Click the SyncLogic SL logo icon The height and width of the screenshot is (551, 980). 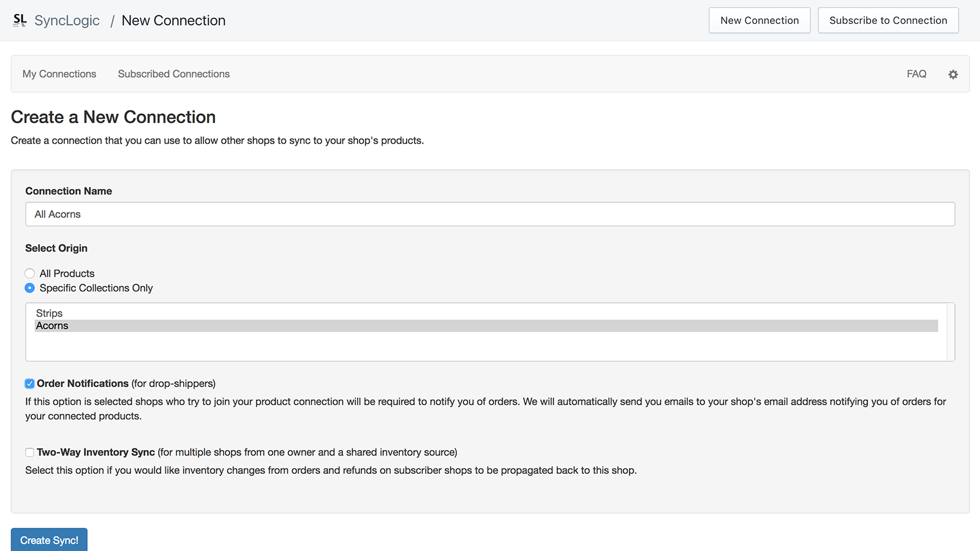coord(20,20)
